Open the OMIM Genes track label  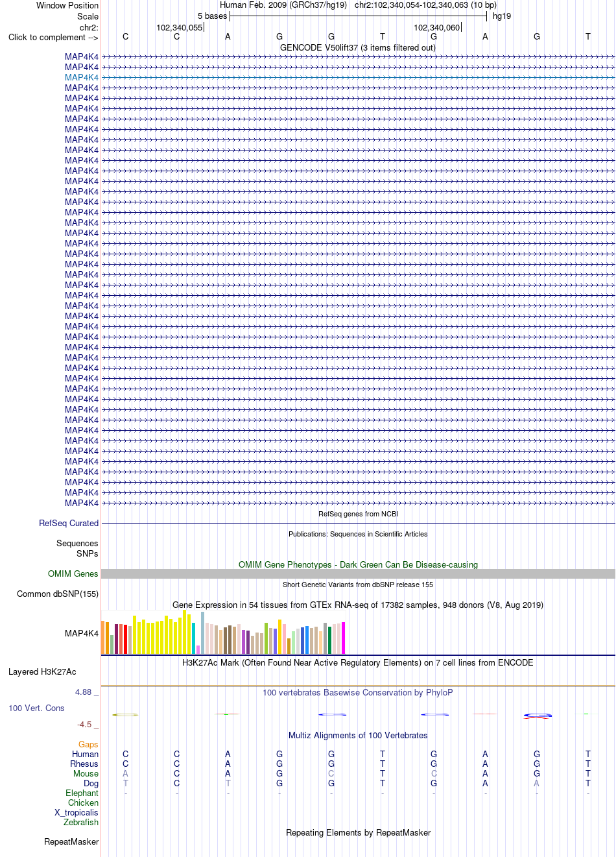[x=73, y=573]
